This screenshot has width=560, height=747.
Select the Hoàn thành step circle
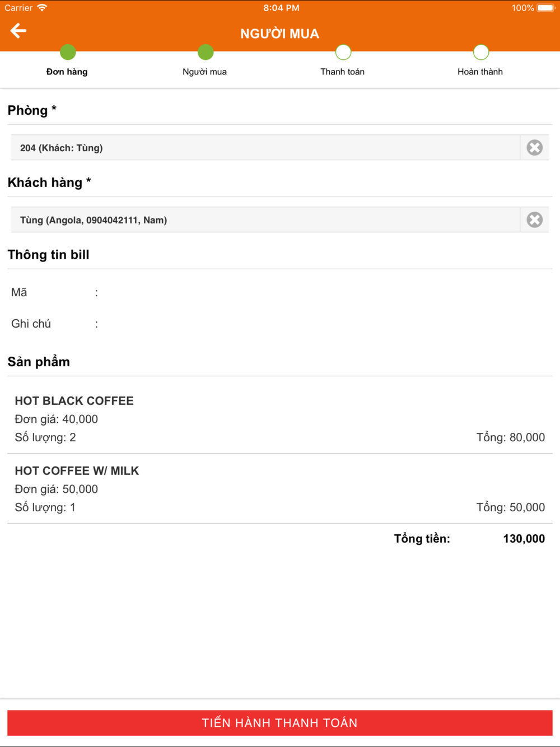481,52
